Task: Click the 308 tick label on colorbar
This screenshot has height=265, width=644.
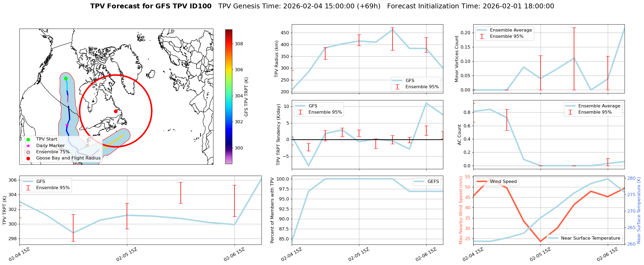Action: click(239, 44)
